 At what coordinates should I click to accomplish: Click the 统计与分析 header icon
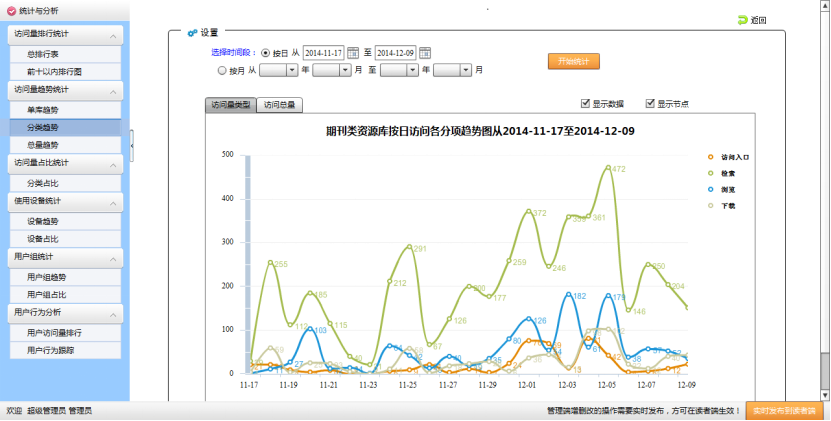point(11,10)
